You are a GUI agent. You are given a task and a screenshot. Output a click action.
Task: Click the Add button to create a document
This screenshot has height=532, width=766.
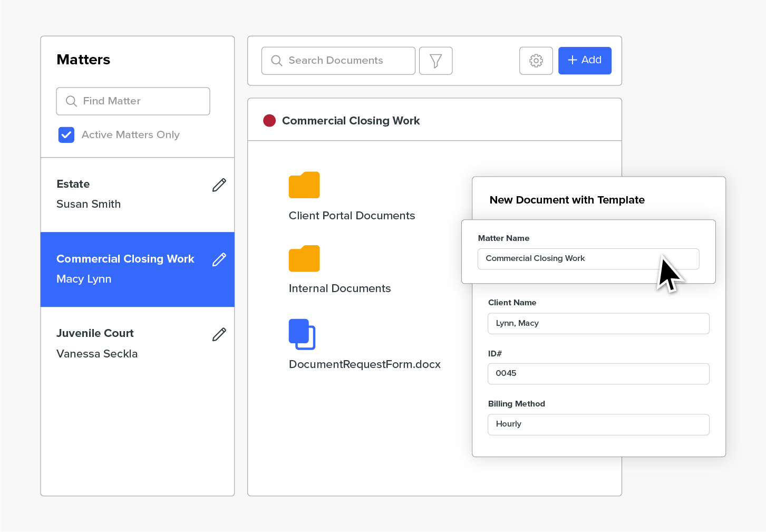pos(585,60)
